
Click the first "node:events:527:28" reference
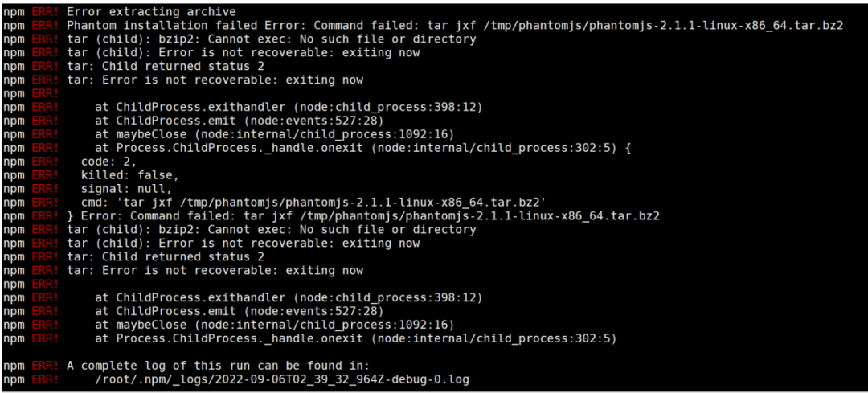(313, 121)
